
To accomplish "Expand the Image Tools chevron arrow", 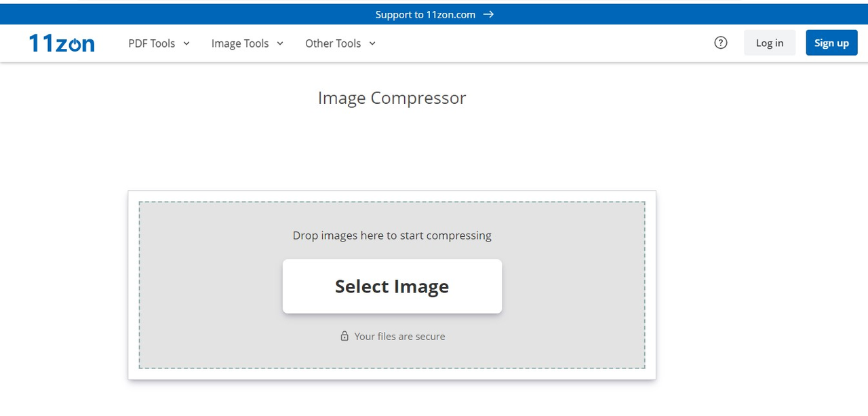I will tap(280, 43).
